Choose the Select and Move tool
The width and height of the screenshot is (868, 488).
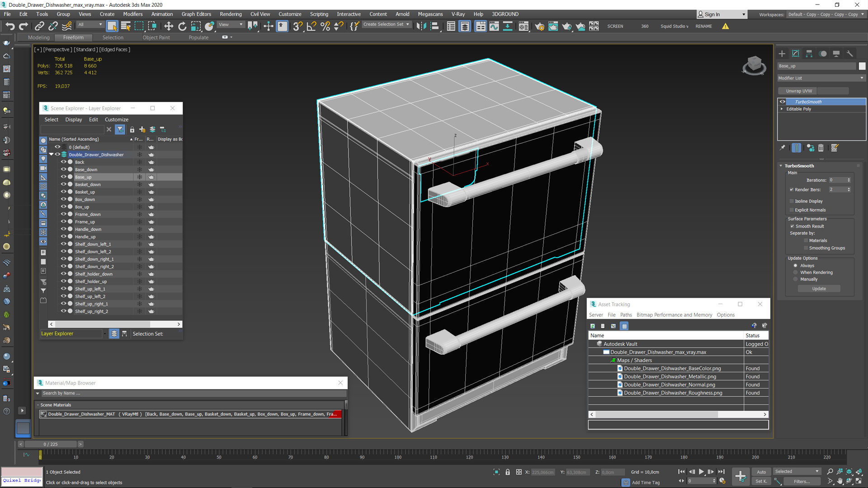click(169, 26)
